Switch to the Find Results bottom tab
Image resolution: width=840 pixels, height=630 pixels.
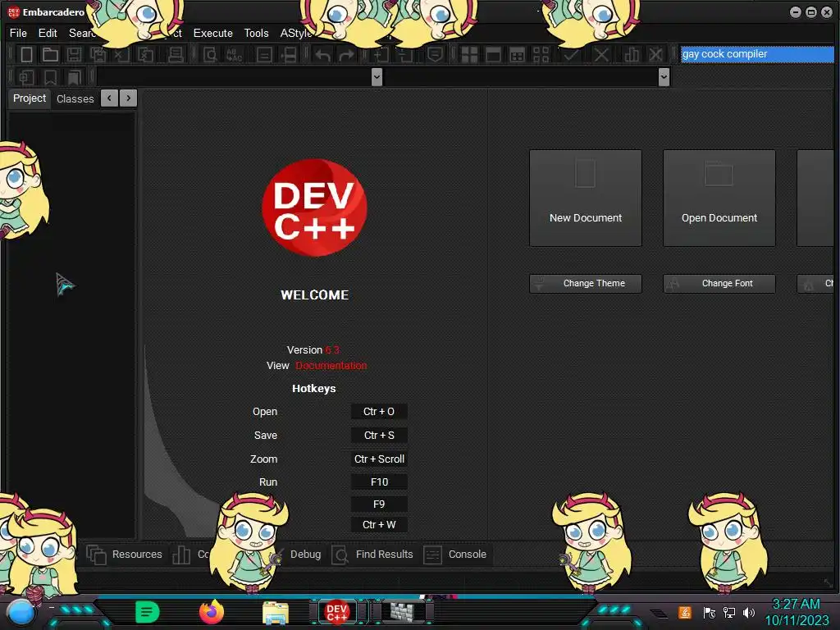(372, 555)
